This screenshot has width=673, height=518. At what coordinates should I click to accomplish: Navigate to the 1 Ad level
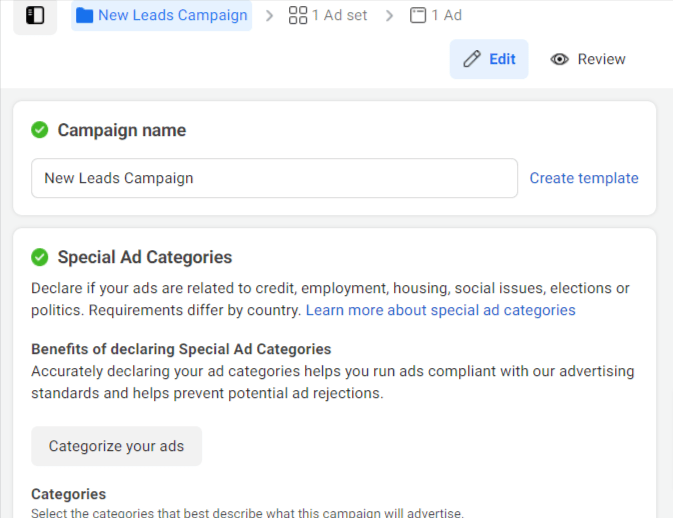tap(447, 16)
